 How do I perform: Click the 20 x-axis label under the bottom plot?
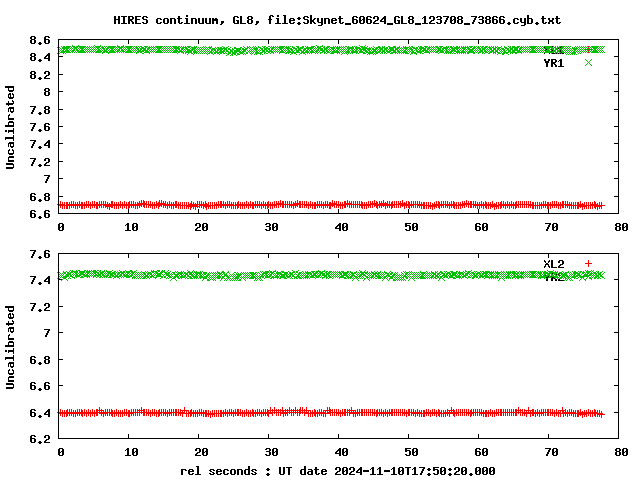(201, 453)
